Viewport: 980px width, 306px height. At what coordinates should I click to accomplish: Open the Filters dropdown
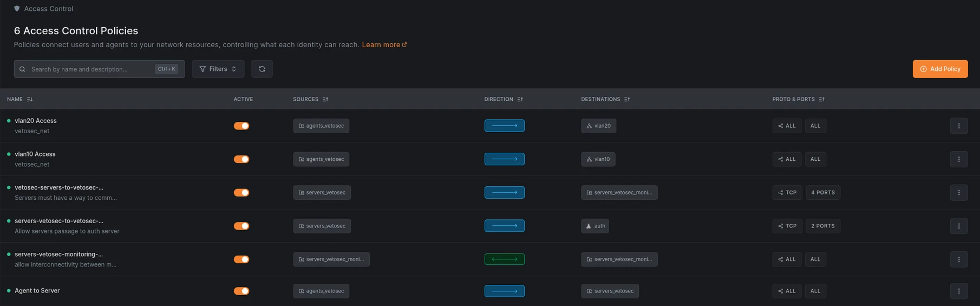[218, 69]
